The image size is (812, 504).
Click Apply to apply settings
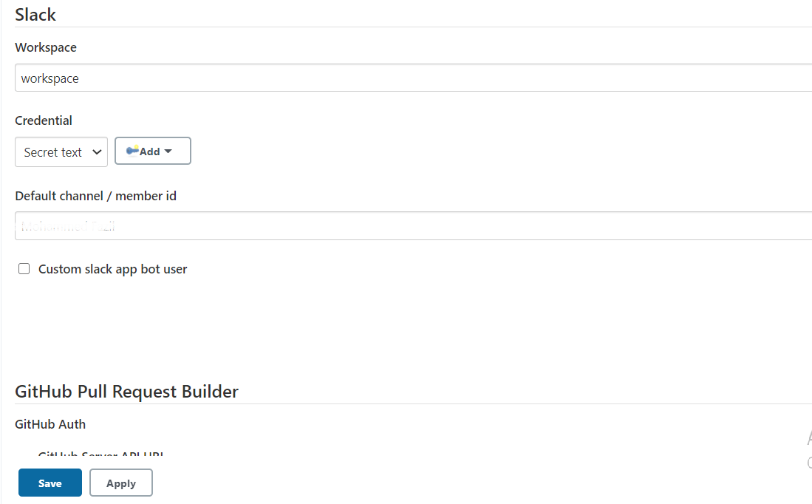(120, 483)
